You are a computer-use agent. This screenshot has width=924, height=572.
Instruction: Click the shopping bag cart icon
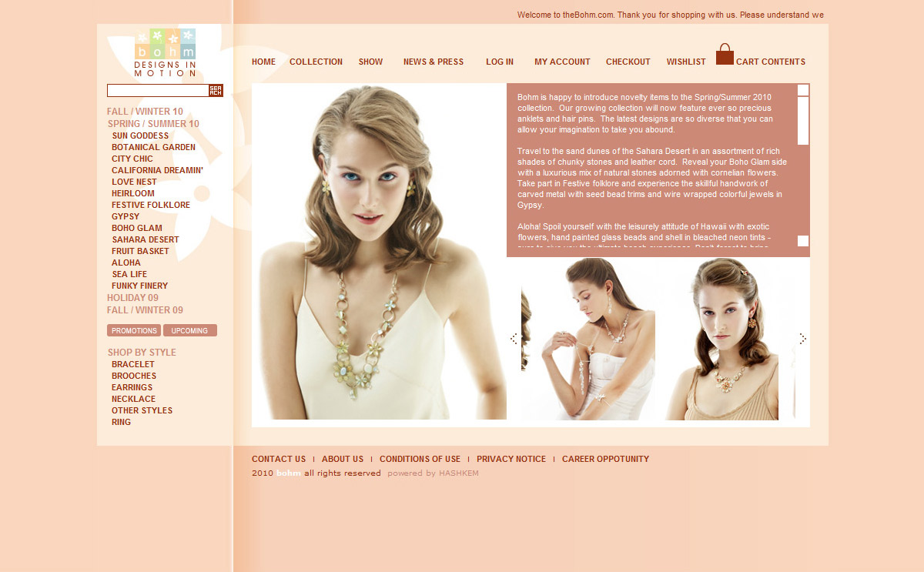coord(725,55)
